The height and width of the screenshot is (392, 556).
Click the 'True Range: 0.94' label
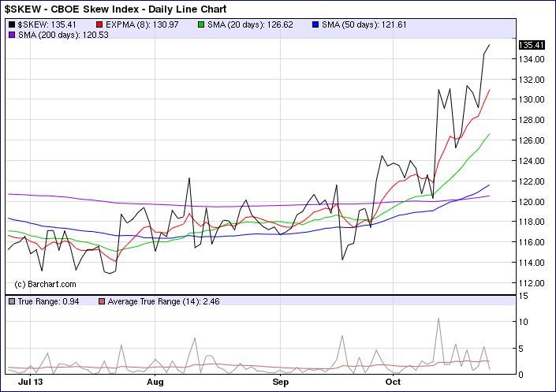point(48,301)
